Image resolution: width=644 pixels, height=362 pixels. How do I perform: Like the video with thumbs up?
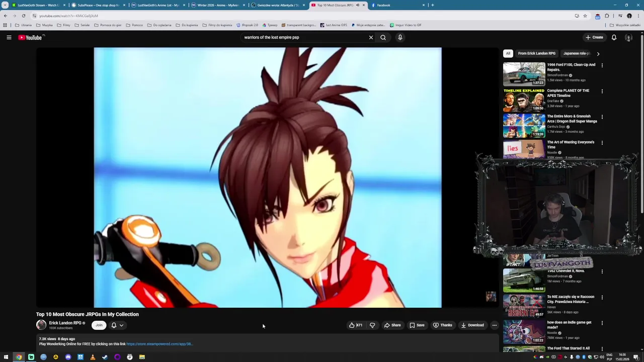point(356,325)
